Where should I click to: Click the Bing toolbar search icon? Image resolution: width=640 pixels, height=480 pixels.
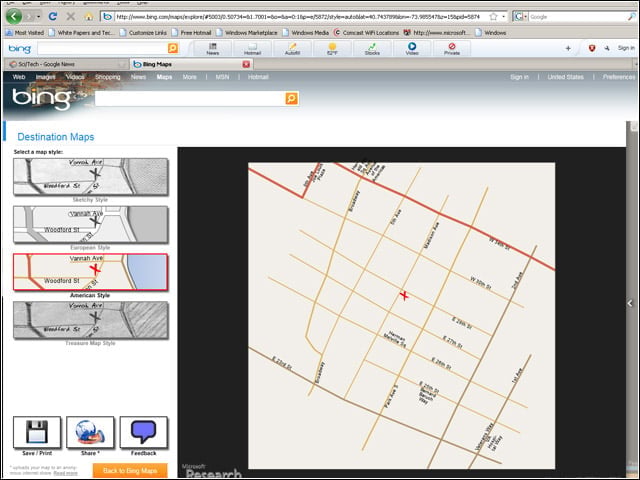coord(173,48)
